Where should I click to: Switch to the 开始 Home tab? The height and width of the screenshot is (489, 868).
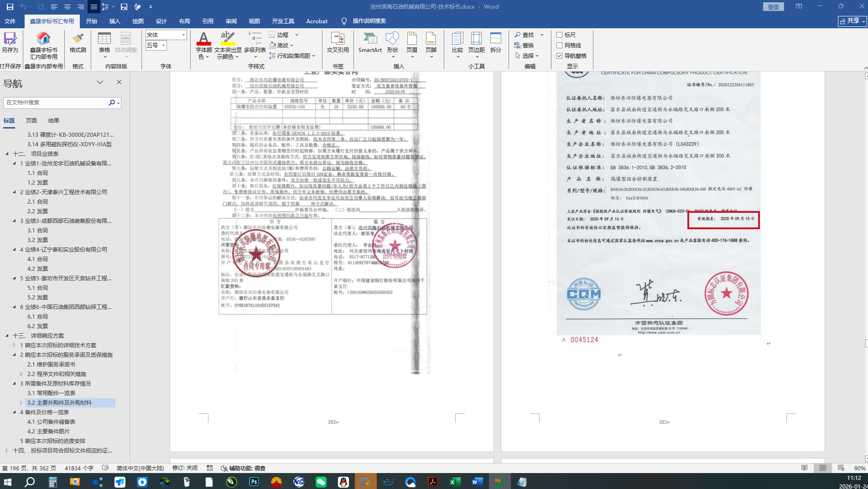92,21
